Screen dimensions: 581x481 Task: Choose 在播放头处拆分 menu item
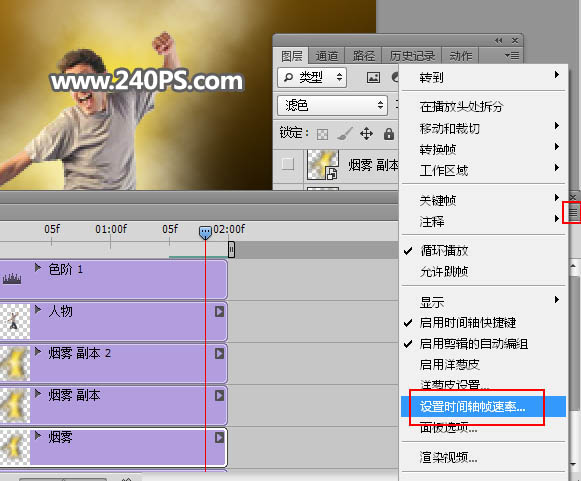tap(484, 107)
